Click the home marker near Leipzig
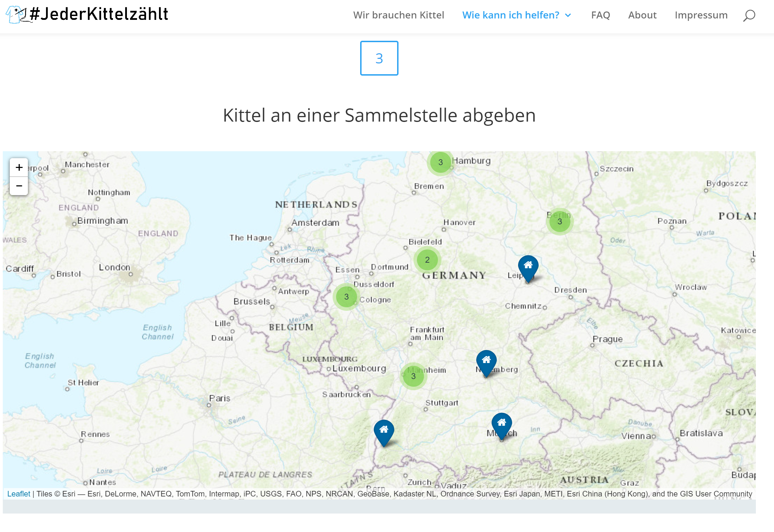The width and height of the screenshot is (774, 532). (528, 267)
